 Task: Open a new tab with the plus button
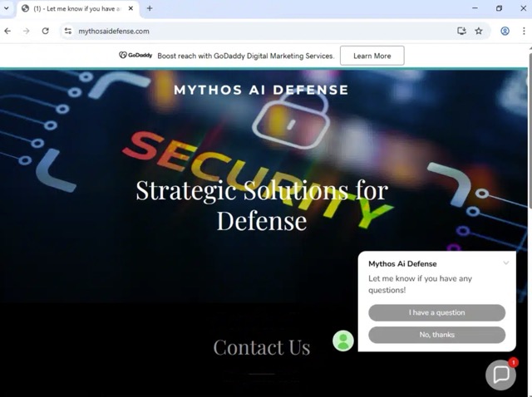(x=150, y=8)
